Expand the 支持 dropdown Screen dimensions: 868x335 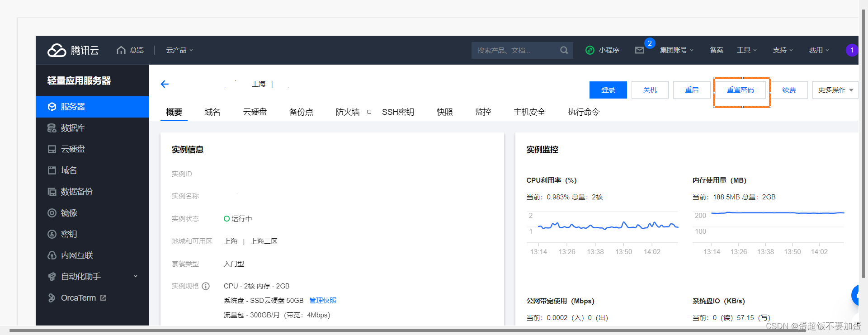coord(783,50)
